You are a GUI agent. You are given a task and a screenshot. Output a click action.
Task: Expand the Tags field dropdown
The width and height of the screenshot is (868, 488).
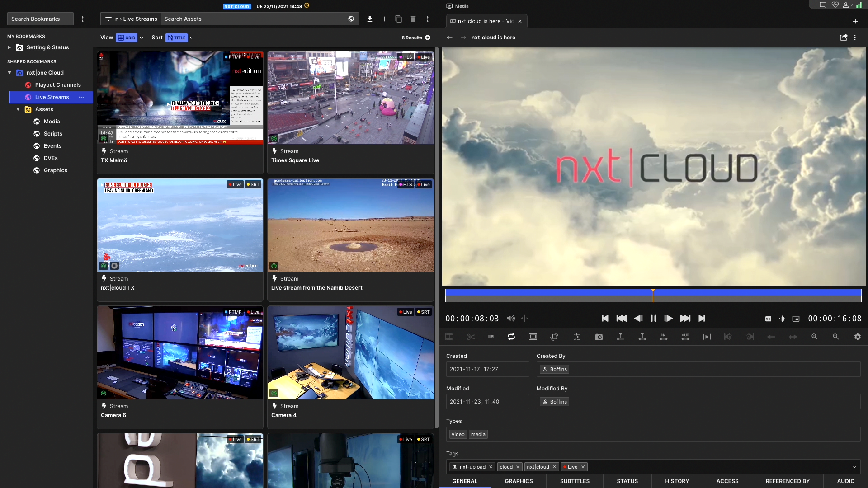[x=854, y=467]
